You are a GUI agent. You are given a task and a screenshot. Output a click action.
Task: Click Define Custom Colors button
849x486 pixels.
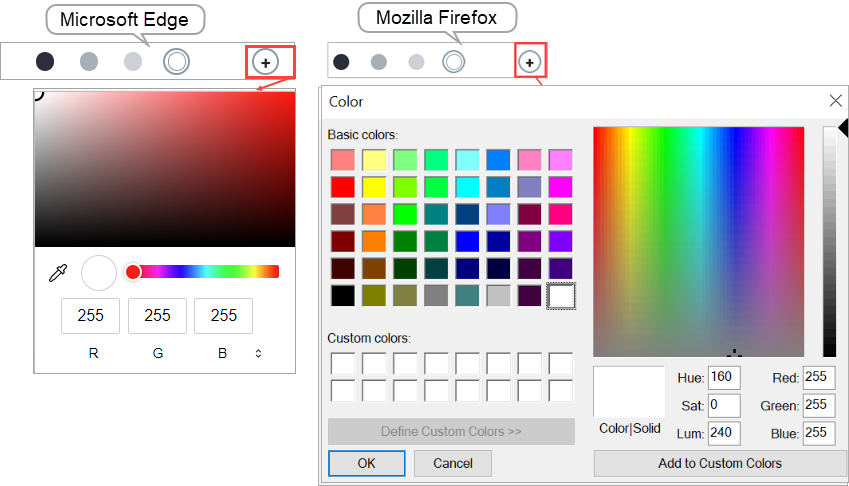click(451, 432)
